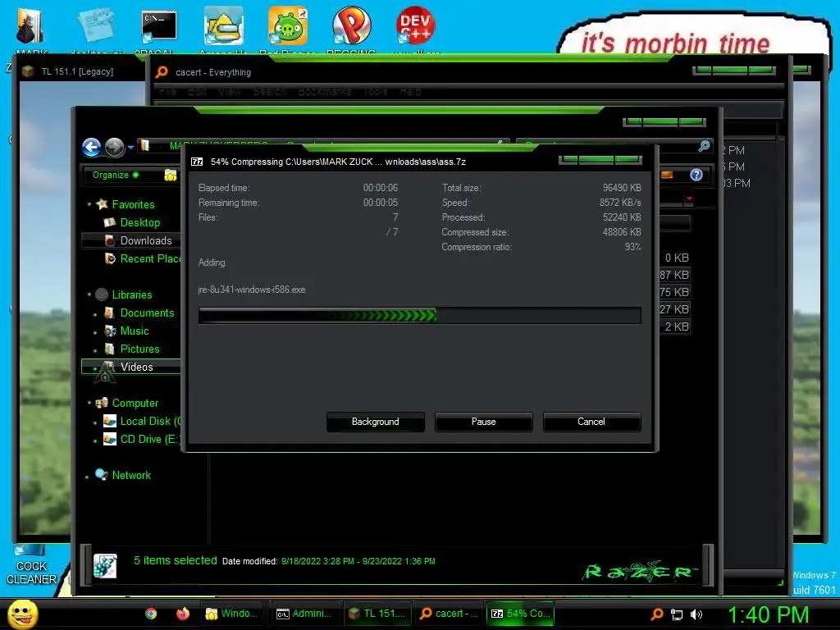Click the '5 items selected' status text
840x630 pixels.
[176, 560]
